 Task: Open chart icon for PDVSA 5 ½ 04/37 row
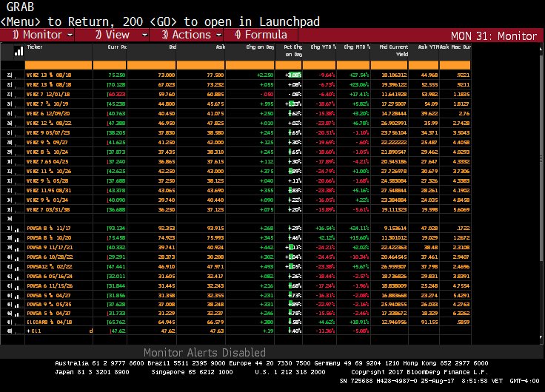point(17,314)
